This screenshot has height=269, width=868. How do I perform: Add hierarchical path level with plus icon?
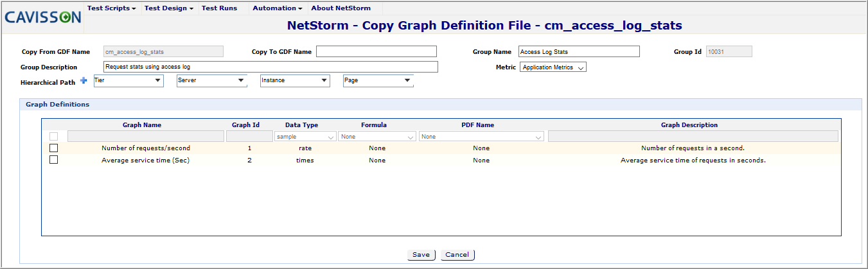(x=84, y=80)
